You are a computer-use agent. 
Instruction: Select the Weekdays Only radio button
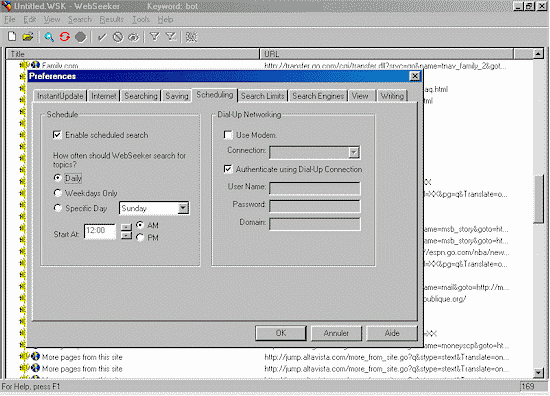pyautogui.click(x=57, y=193)
